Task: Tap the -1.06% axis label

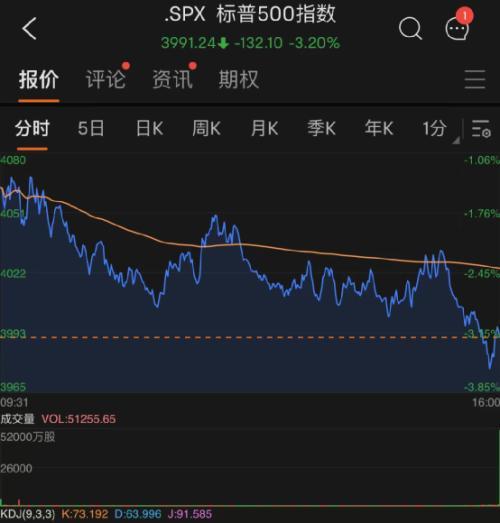Action: pyautogui.click(x=482, y=160)
